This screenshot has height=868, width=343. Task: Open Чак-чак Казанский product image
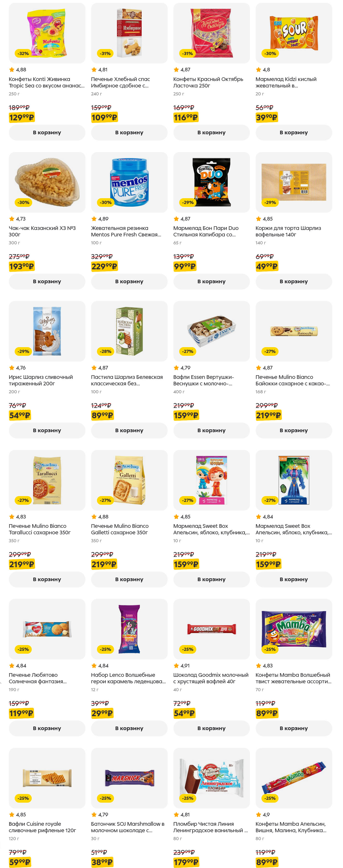47,182
